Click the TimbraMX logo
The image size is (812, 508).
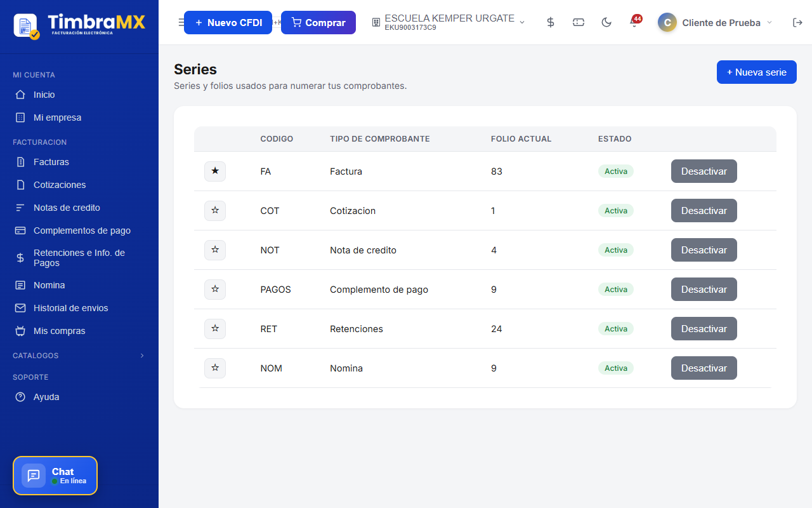[x=79, y=25]
